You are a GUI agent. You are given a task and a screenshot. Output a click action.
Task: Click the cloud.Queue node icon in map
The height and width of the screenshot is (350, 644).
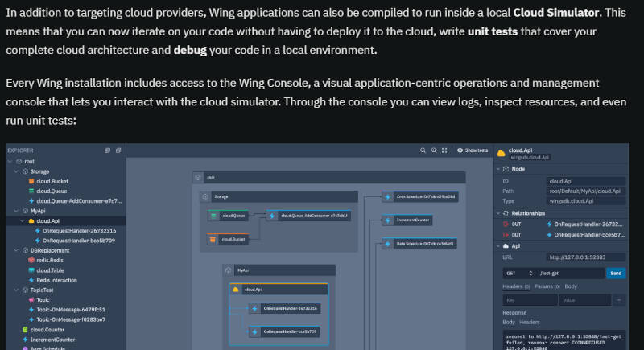click(x=213, y=216)
